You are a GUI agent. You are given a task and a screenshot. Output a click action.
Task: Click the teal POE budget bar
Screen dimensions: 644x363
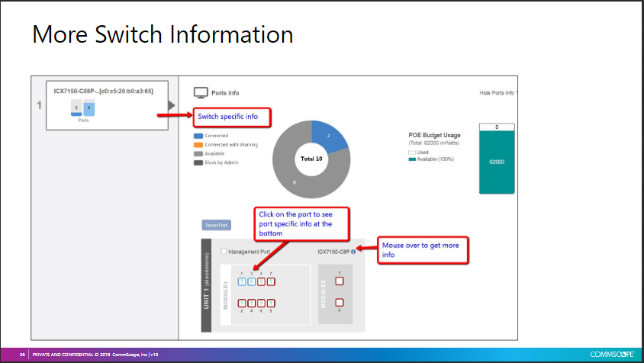496,162
